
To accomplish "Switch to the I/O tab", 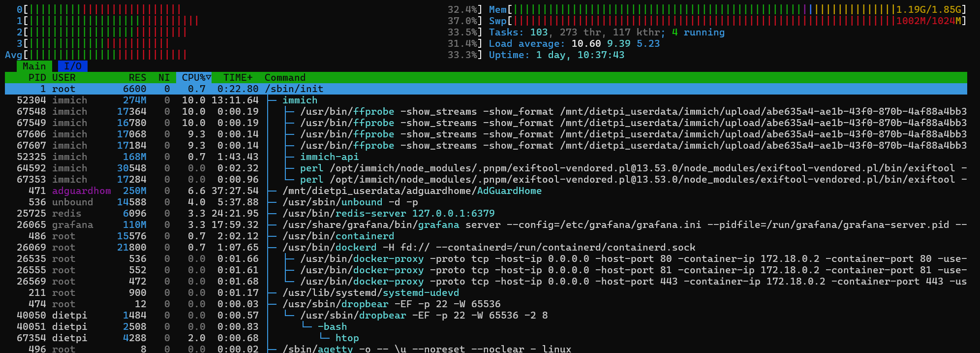I will tap(72, 66).
